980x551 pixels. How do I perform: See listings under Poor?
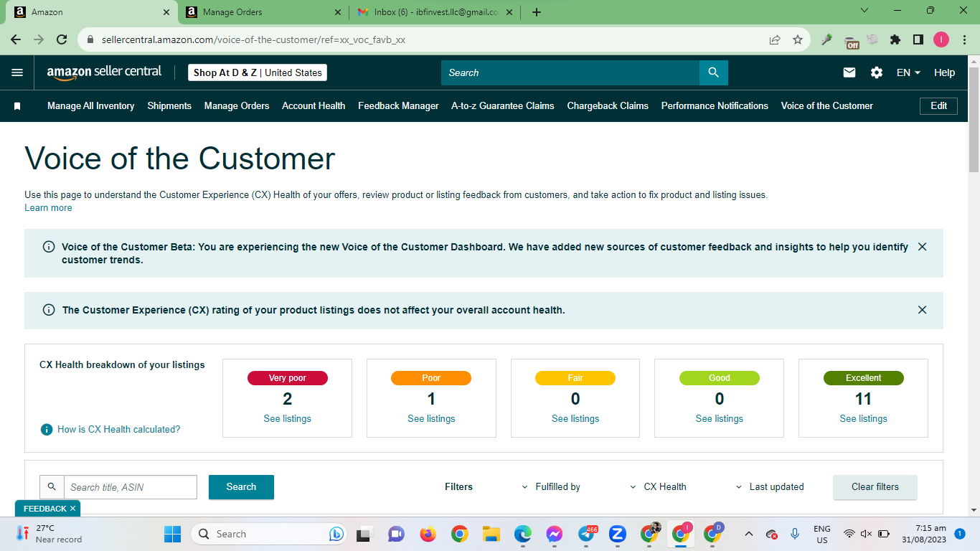pos(431,419)
